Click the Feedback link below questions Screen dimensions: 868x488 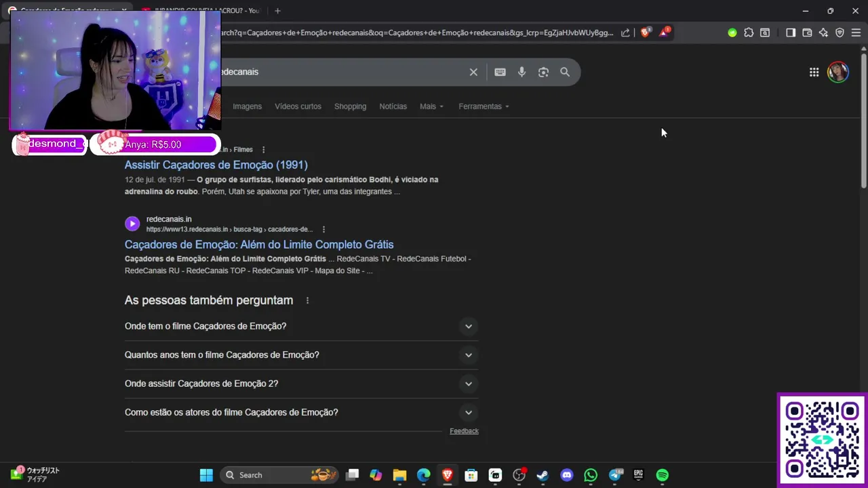pyautogui.click(x=464, y=431)
